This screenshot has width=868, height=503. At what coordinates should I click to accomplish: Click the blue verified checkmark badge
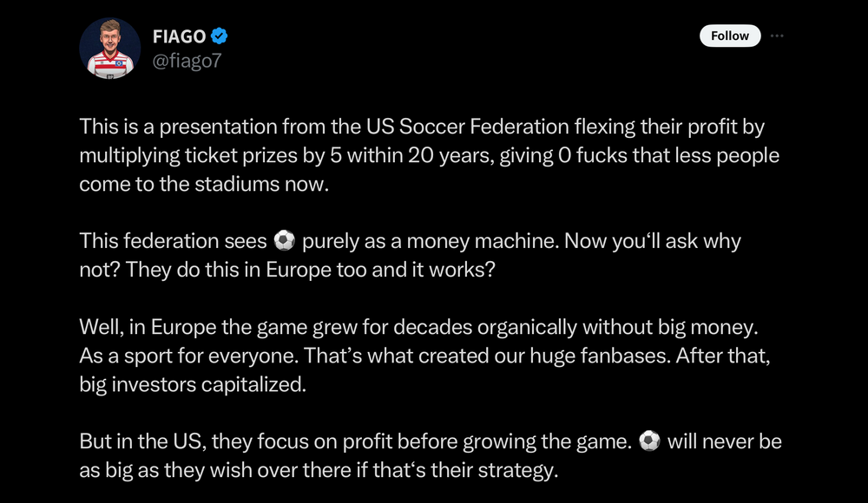point(220,36)
